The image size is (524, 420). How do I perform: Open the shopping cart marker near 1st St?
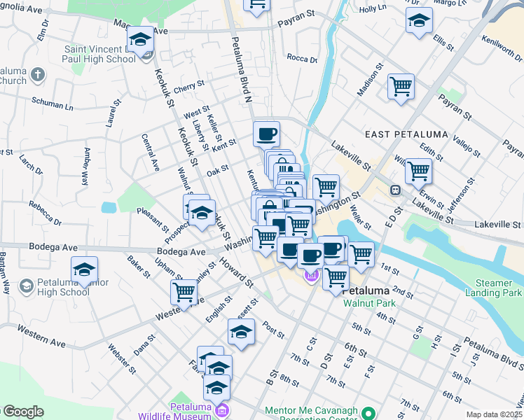[x=361, y=255]
